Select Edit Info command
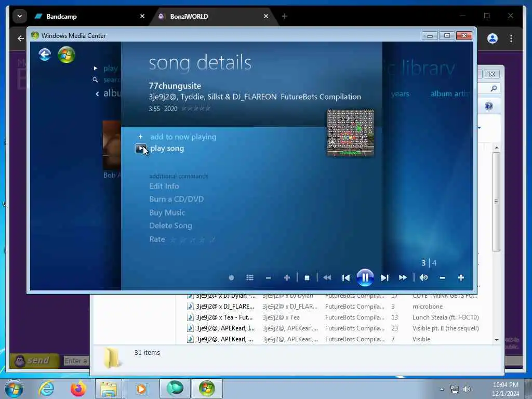 164,186
